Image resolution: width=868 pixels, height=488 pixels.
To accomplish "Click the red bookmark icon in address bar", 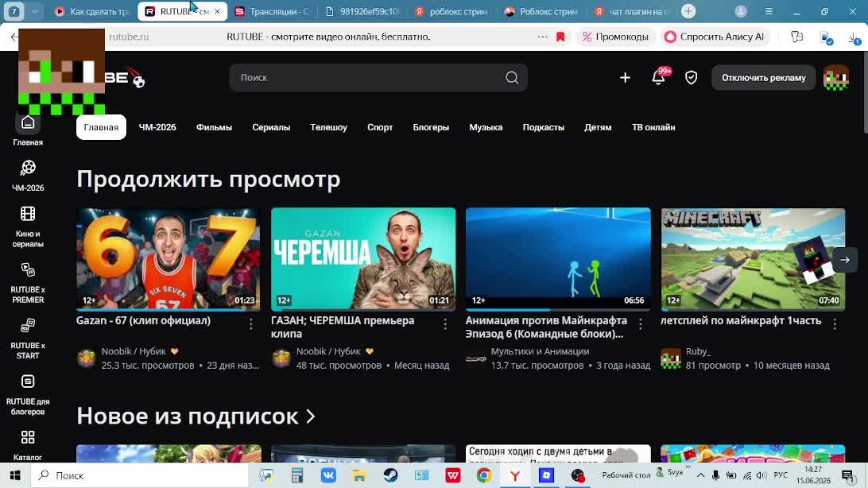I will pos(560,37).
